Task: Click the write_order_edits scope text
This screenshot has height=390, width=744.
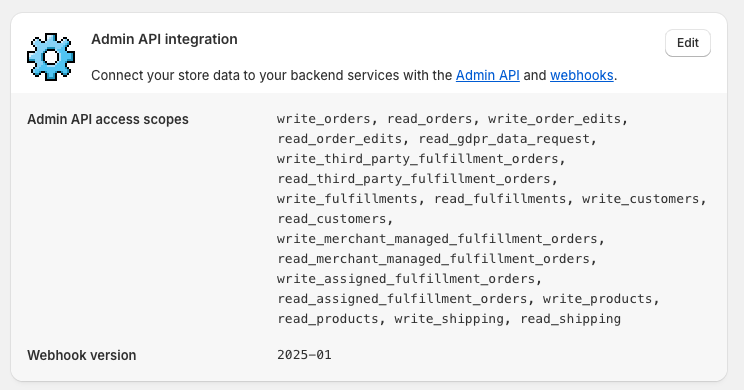Action: pyautogui.click(x=554, y=119)
